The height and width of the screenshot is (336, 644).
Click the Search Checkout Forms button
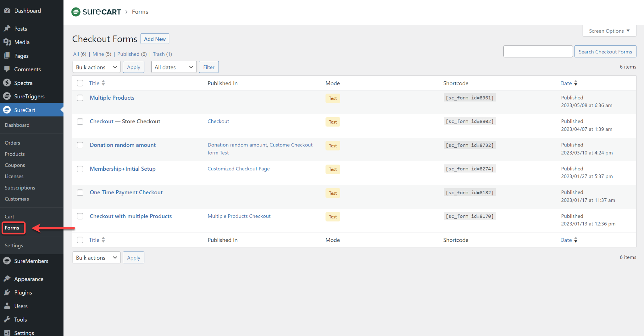605,52
